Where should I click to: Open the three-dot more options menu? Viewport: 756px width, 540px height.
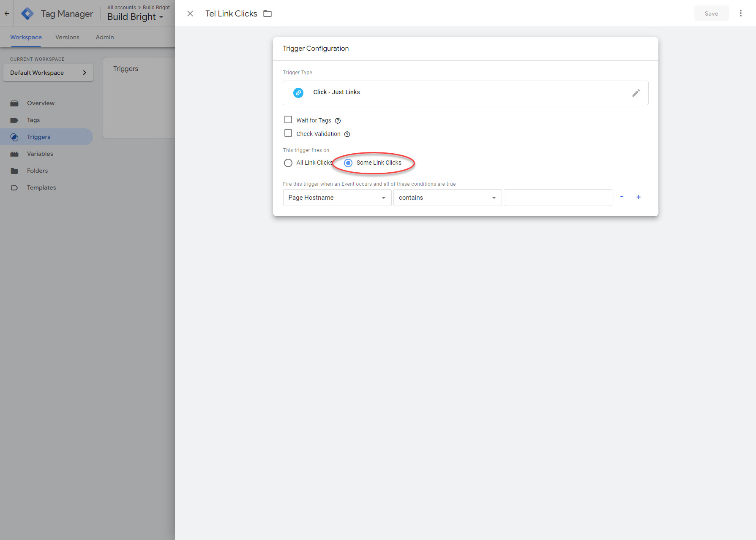click(740, 14)
